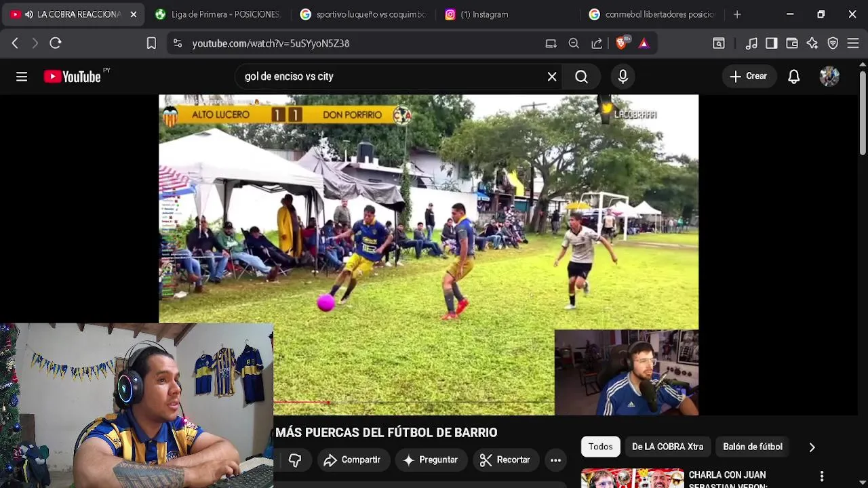Open the media control music note icon
The width and height of the screenshot is (868, 488).
751,43
